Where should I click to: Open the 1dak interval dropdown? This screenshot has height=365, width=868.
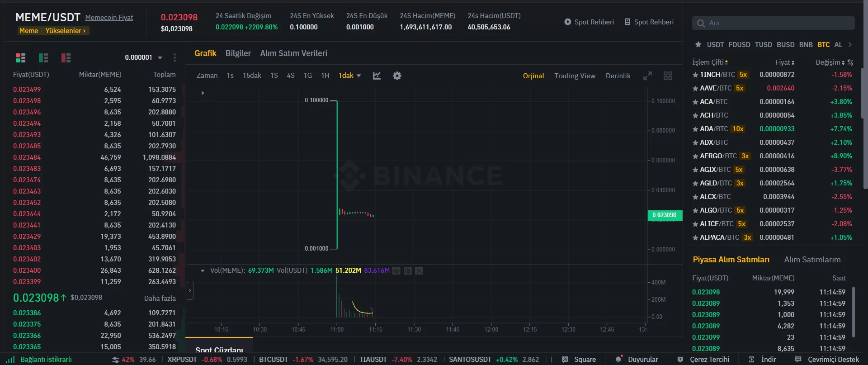[349, 76]
